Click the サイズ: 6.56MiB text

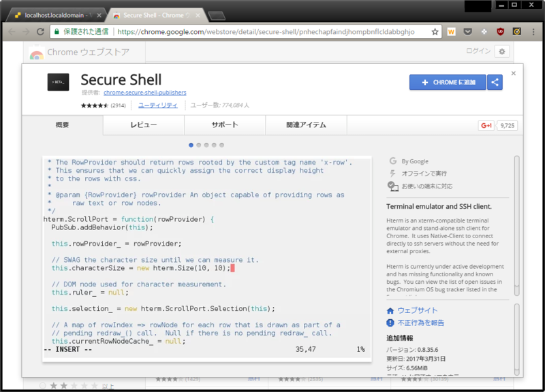click(407, 368)
